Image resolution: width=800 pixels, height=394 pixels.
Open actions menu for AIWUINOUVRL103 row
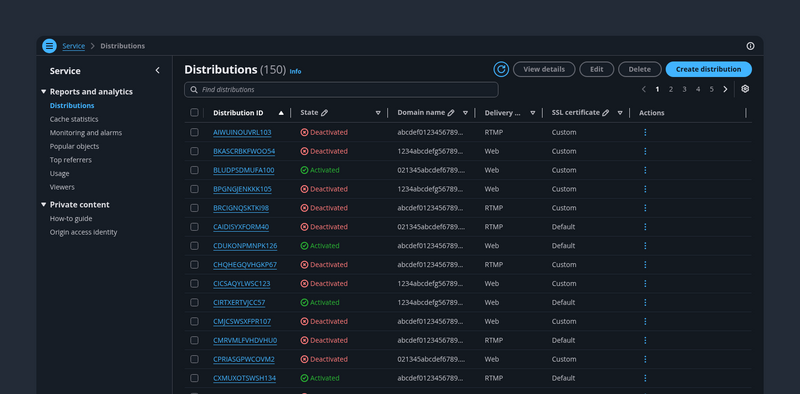click(x=645, y=132)
